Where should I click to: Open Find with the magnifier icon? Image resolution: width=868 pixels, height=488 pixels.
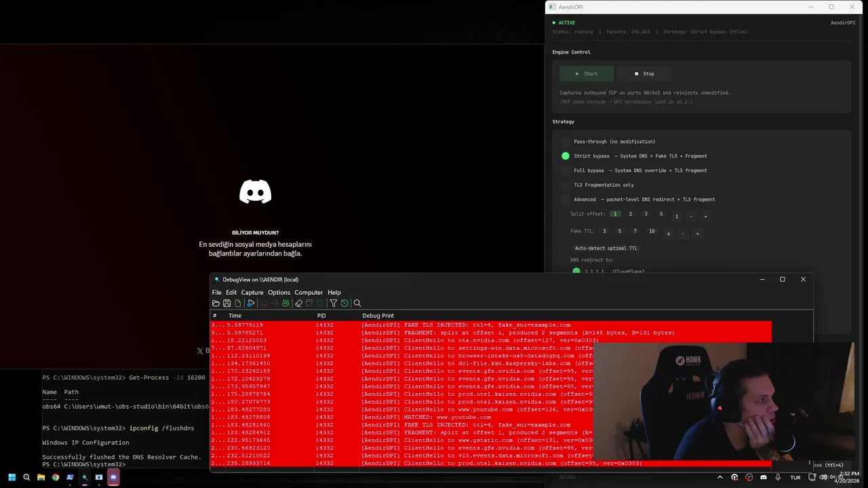tap(357, 303)
